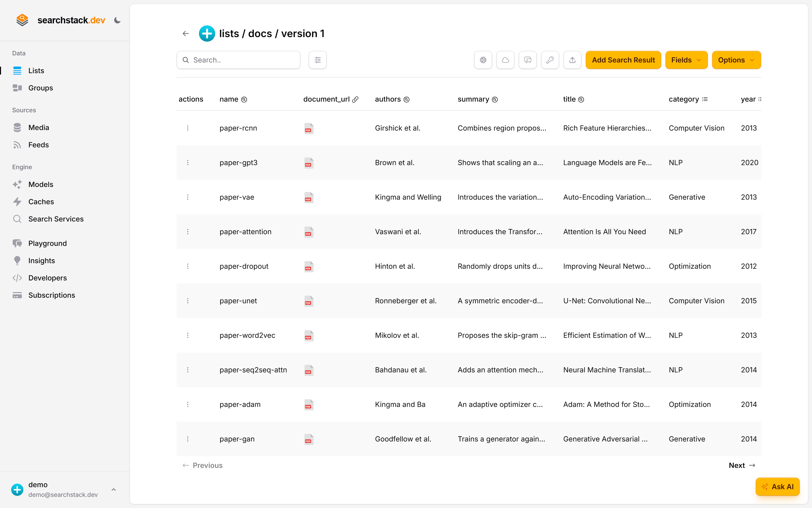Click the summary column header
Image resolution: width=812 pixels, height=508 pixels.
click(478, 100)
